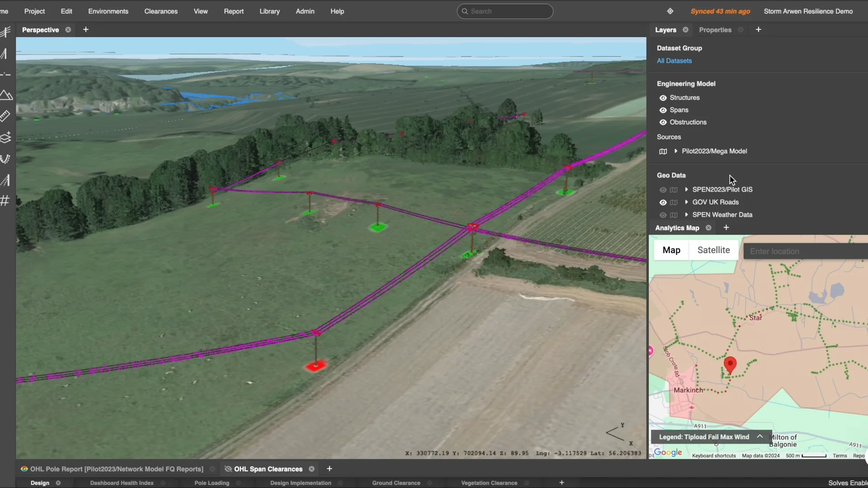This screenshot has width=868, height=488.
Task: Select the sag curve tool icon
Action: pyautogui.click(x=5, y=159)
